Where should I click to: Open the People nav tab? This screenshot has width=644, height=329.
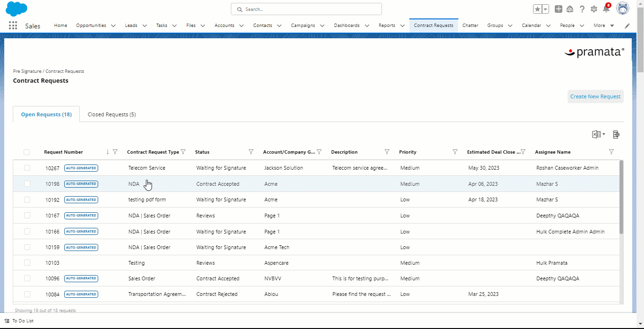[x=567, y=26]
